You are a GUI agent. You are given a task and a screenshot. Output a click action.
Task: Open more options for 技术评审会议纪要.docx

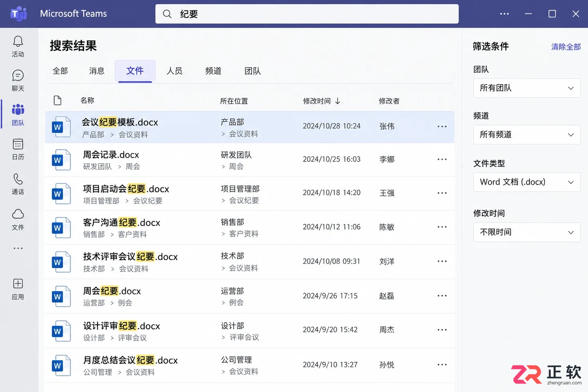(x=442, y=261)
